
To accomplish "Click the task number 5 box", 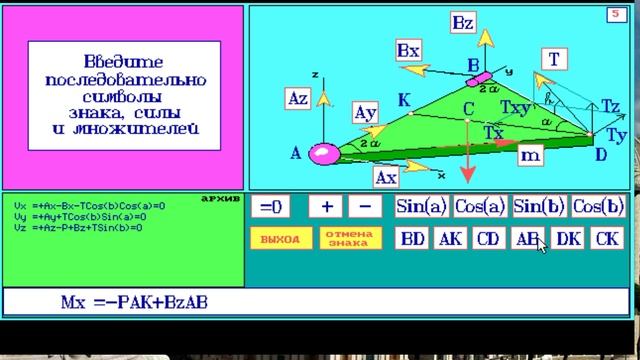I will pyautogui.click(x=616, y=14).
